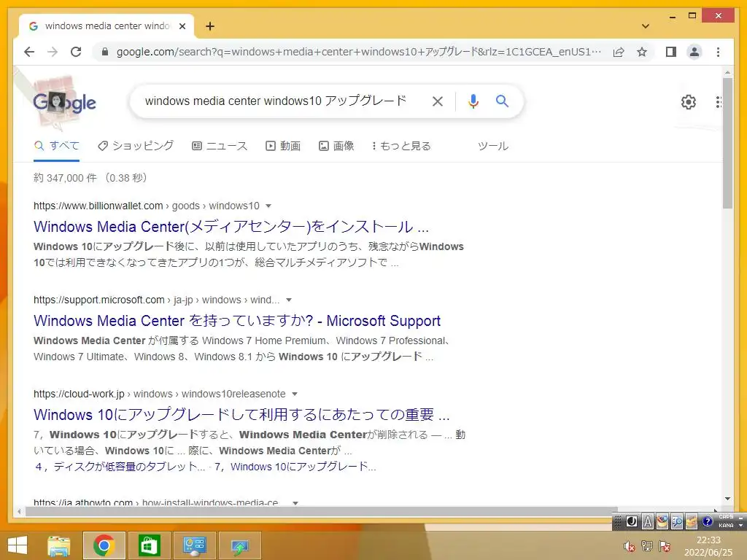The height and width of the screenshot is (560, 747).
Task: Click the horizontal scrollbar left arrow
Action: click(18, 511)
